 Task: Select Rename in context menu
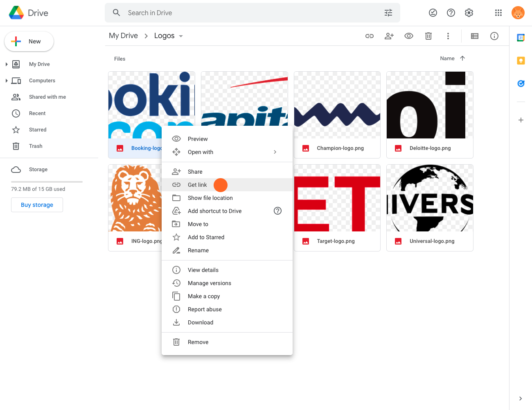227,250
